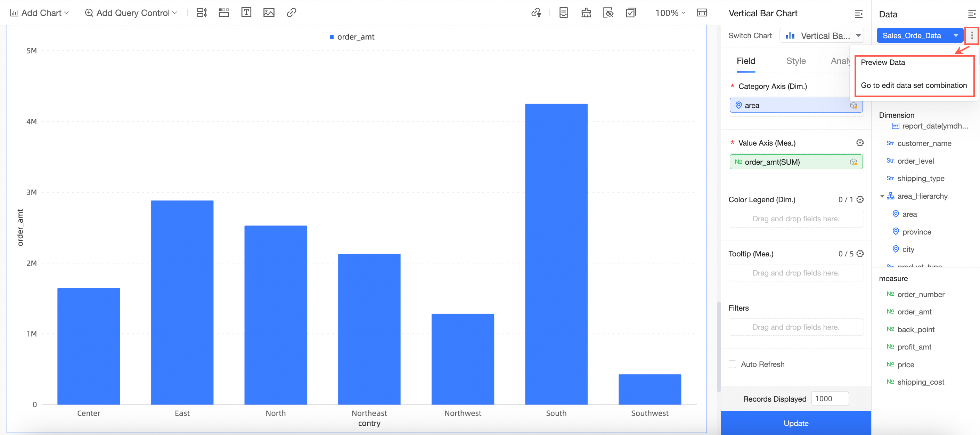Click Tooltip settings gear icon
The width and height of the screenshot is (980, 435).
click(x=860, y=254)
